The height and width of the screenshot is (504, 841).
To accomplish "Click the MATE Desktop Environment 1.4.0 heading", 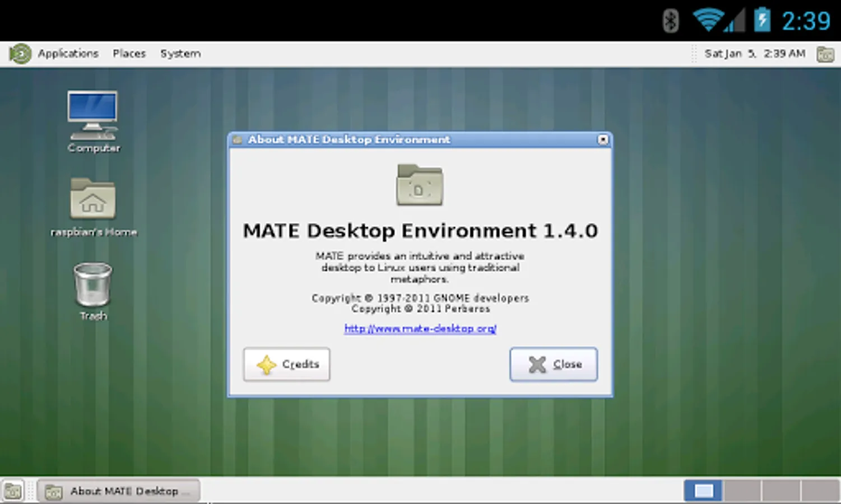I will (x=420, y=231).
